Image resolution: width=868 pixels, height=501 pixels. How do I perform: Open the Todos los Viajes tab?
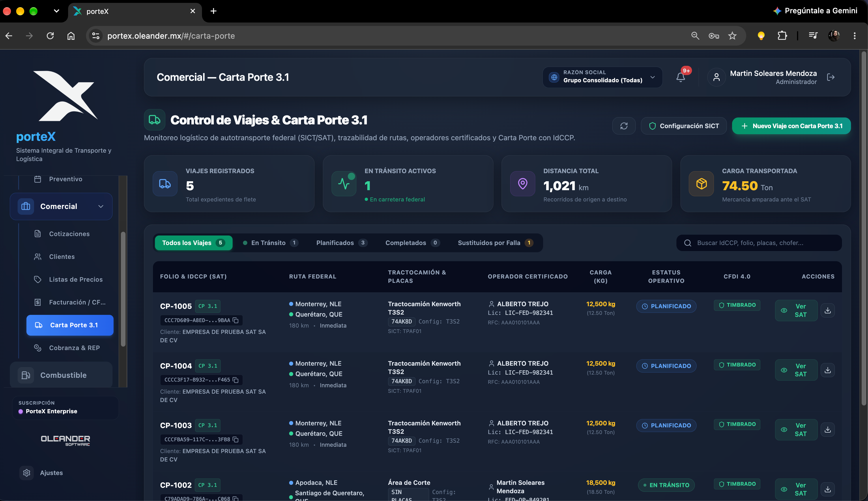193,243
